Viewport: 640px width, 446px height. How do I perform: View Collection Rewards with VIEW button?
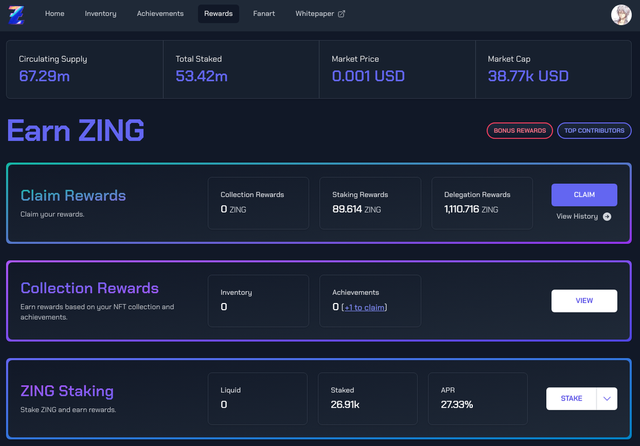click(584, 301)
